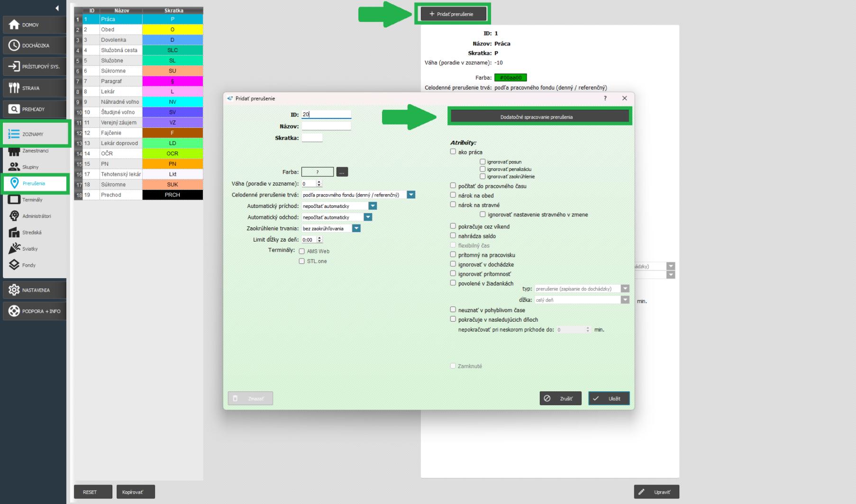856x504 pixels.
Task: Open Prehľady magnifier icon
Action: [14, 109]
